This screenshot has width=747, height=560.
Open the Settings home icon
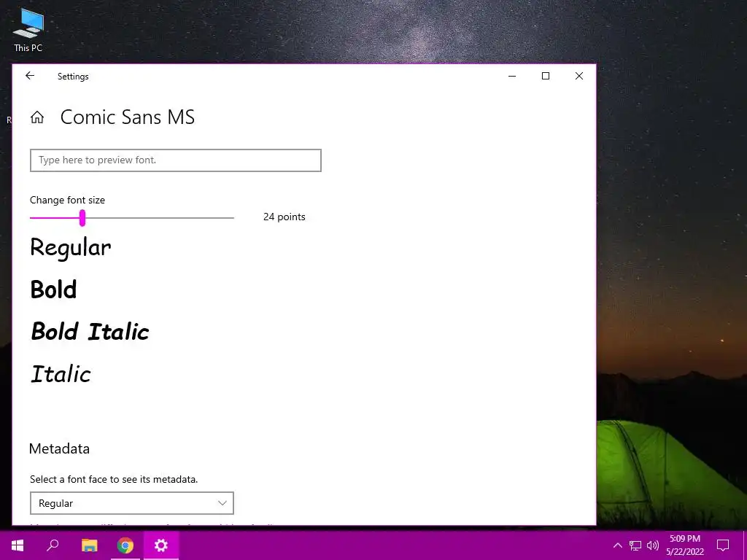tap(37, 117)
